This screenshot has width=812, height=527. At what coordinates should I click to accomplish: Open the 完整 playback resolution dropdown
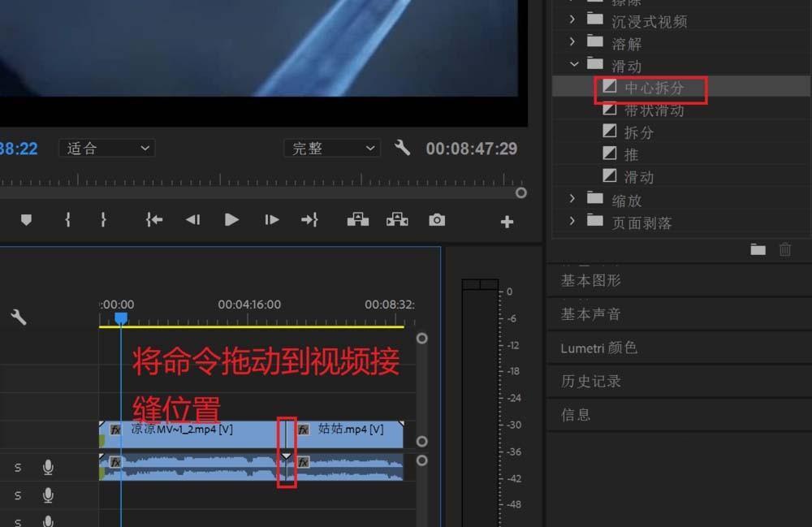(331, 148)
